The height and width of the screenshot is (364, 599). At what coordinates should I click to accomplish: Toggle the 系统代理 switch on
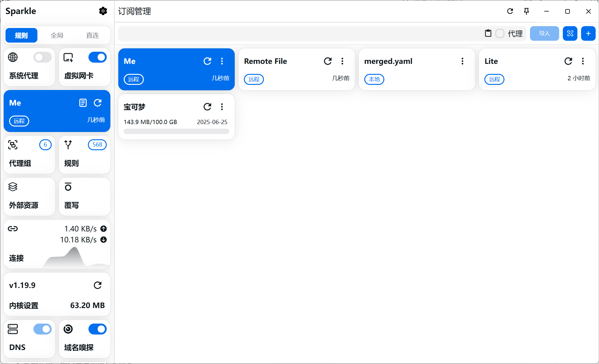click(43, 57)
